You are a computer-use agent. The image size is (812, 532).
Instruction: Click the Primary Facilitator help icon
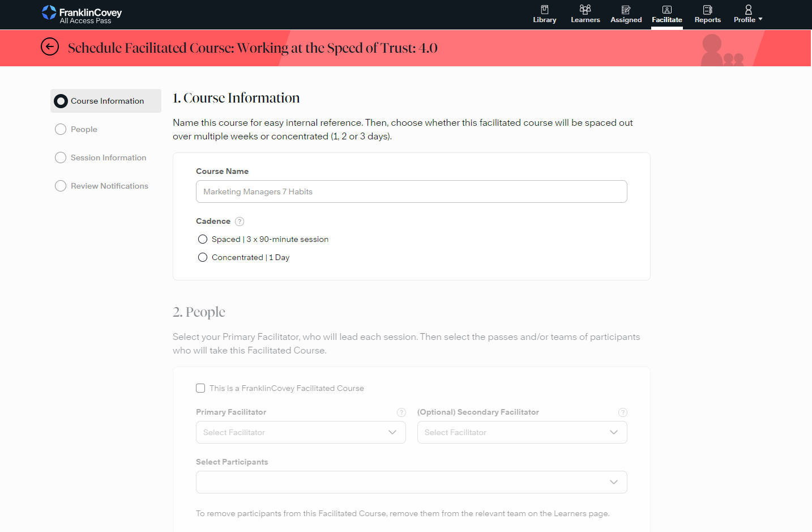coord(401,412)
